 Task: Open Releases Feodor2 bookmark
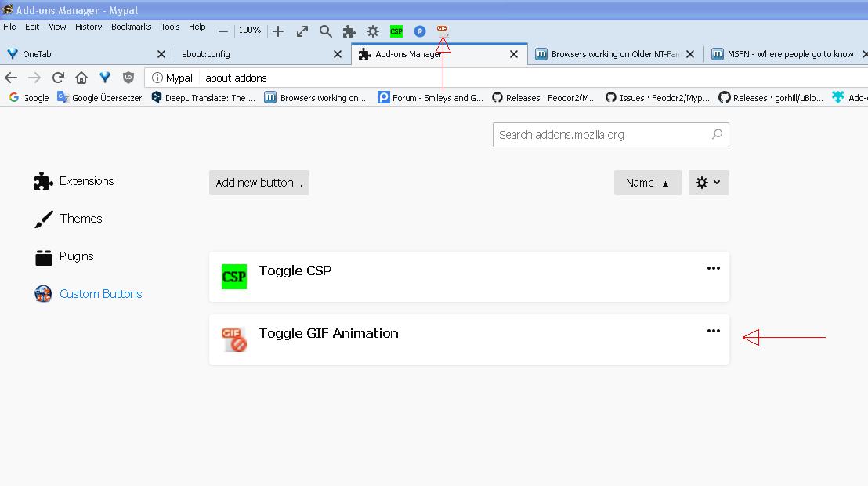tap(544, 97)
